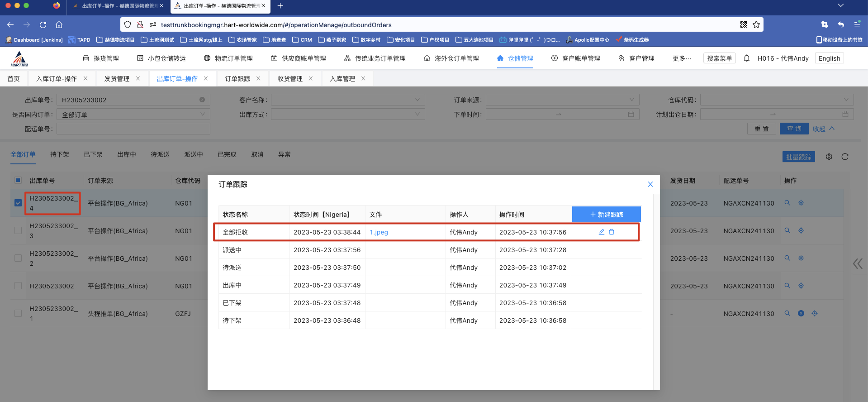The width and height of the screenshot is (868, 402).
Task: Click the 新建跟踪 button
Action: (606, 215)
